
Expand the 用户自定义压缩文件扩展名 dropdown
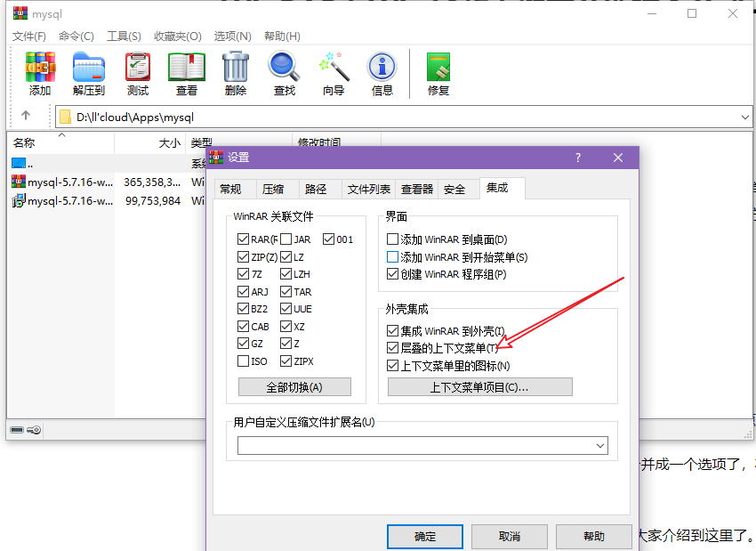[x=600, y=446]
